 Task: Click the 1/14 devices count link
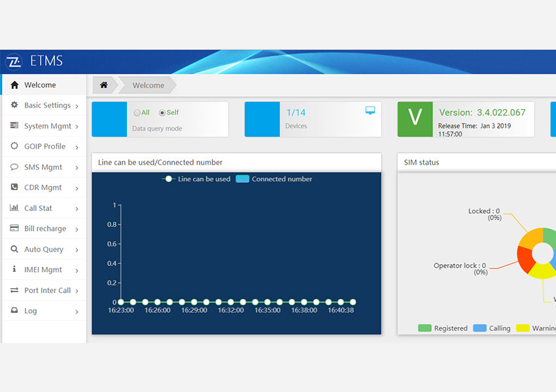(296, 112)
